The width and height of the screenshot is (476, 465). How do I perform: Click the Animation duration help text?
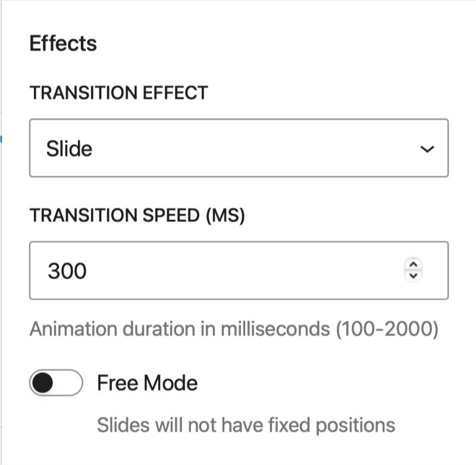(178, 329)
